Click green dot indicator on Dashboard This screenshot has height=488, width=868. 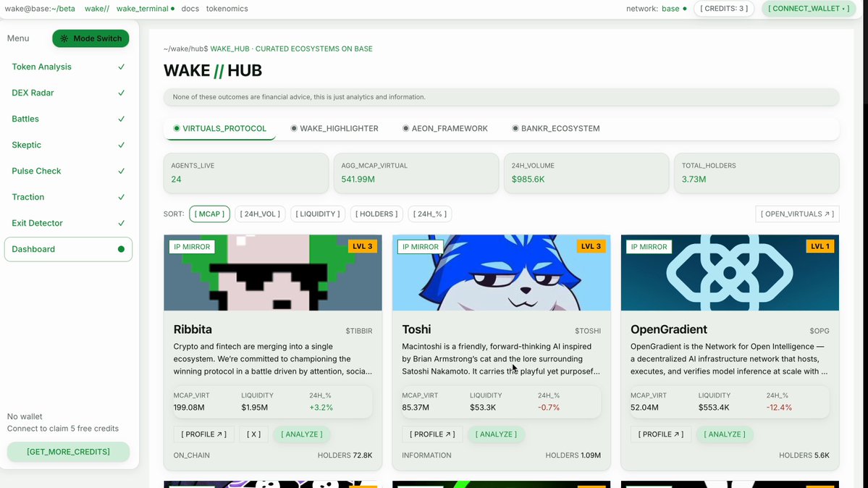click(x=121, y=249)
